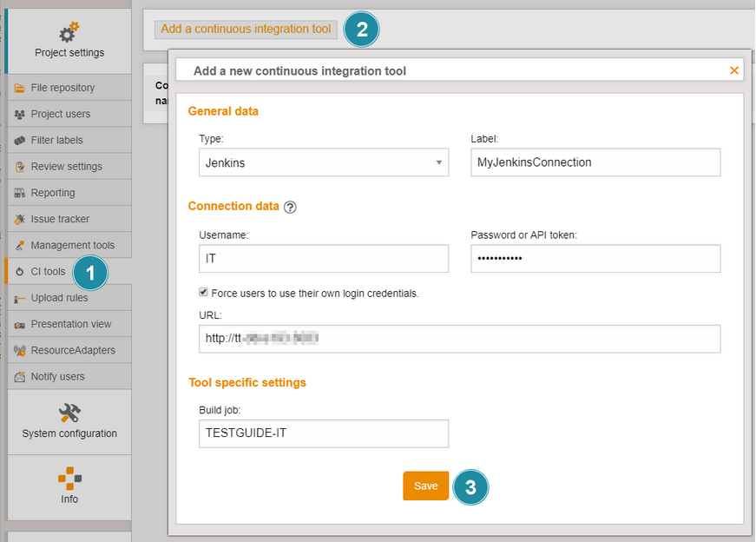Image resolution: width=756 pixels, height=542 pixels.
Task: Click the ResourceAdapters icon
Action: pyautogui.click(x=19, y=351)
